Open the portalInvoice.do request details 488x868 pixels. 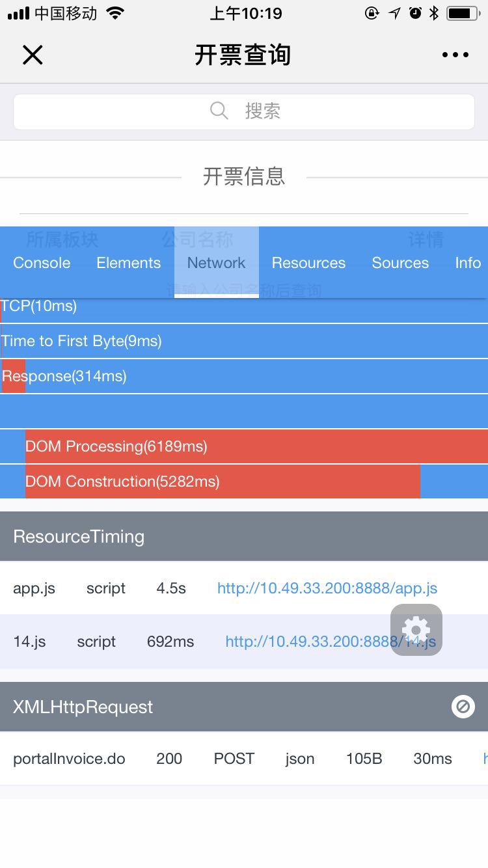[69, 759]
